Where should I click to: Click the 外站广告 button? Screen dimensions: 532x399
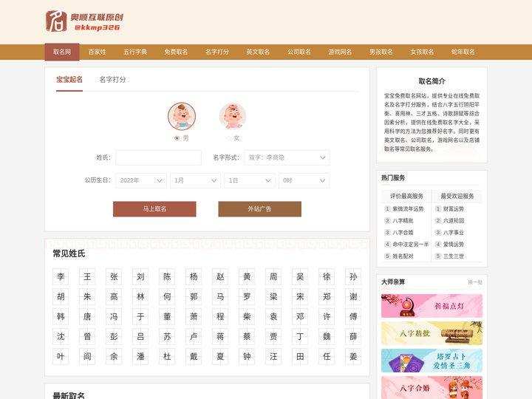pos(259,209)
